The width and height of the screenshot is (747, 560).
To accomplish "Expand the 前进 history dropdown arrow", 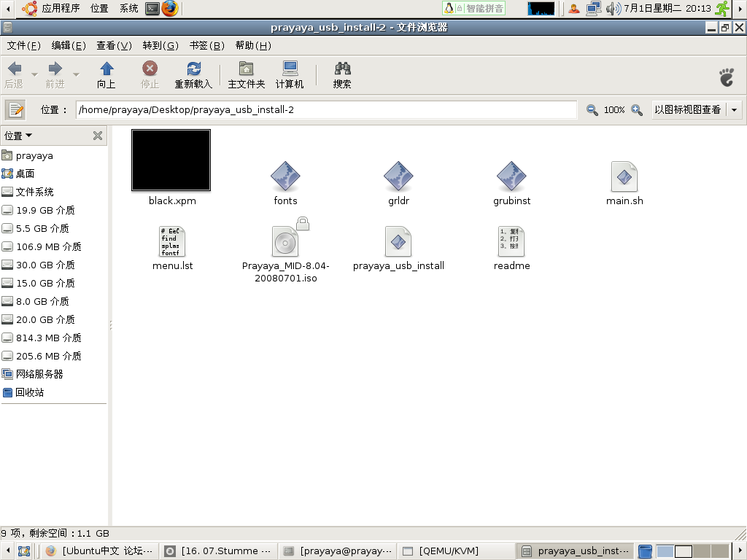I will pyautogui.click(x=76, y=75).
